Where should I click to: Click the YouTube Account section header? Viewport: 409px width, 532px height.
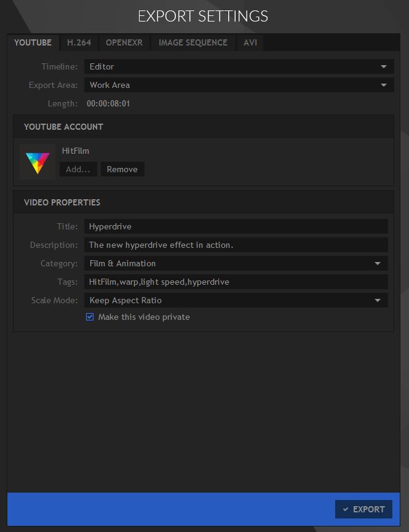[204, 127]
